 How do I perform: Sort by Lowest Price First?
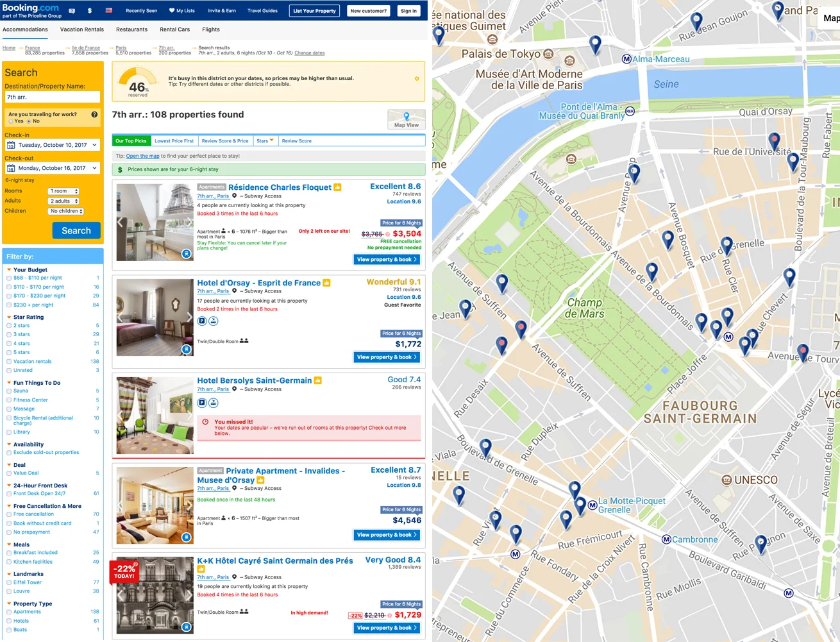174,140
